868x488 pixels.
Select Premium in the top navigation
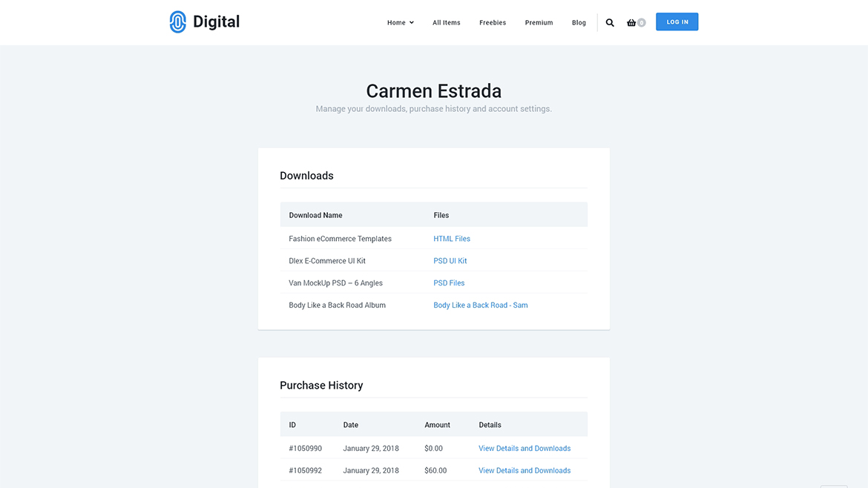pyautogui.click(x=539, y=23)
